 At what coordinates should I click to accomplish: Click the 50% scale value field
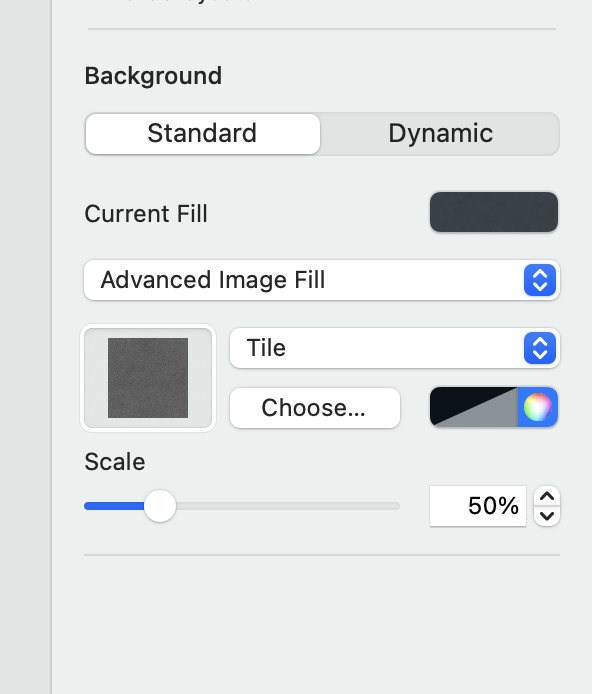point(478,506)
